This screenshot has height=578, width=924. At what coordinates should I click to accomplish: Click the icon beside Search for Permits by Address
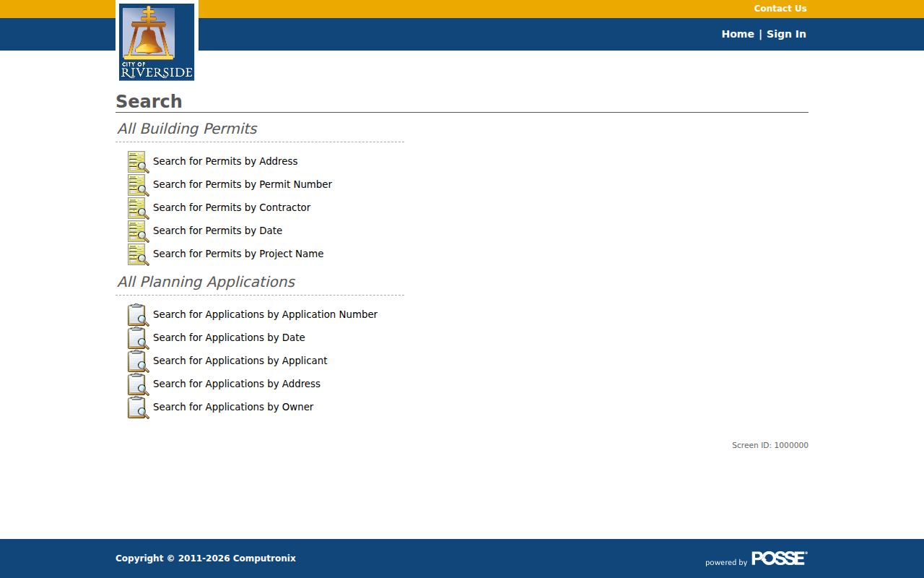pyautogui.click(x=139, y=162)
